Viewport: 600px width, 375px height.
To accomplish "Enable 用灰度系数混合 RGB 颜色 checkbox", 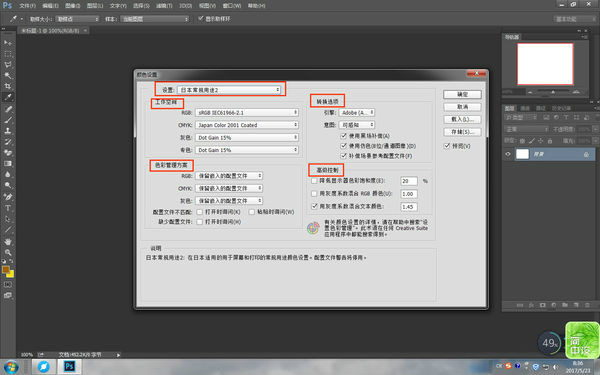I will coord(314,194).
